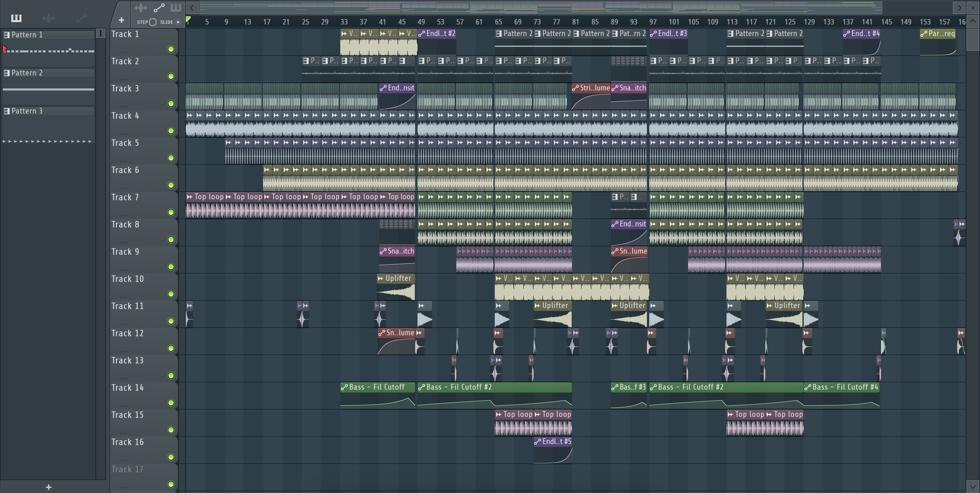Open clip menu icon of Endl..t #5 clip
This screenshot has height=493, width=980.
tap(538, 442)
